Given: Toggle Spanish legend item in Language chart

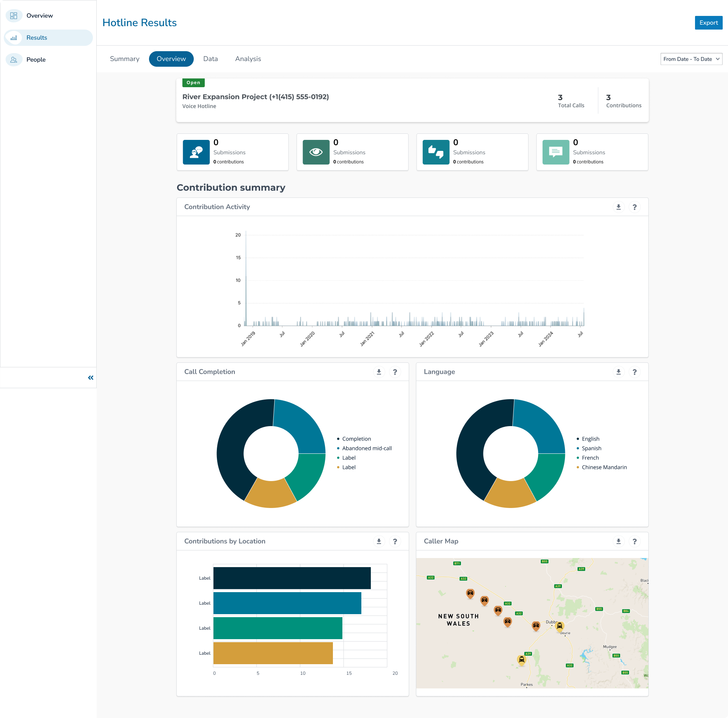Looking at the screenshot, I should click(x=591, y=448).
